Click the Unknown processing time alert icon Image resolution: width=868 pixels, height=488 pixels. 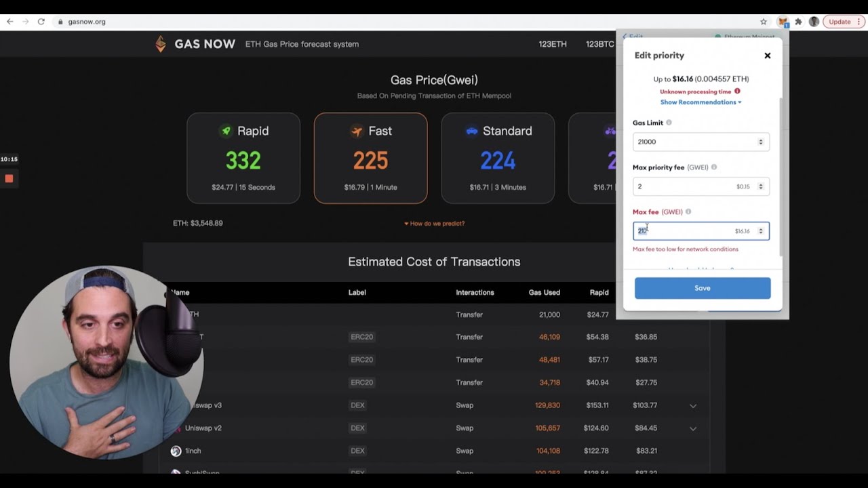point(736,91)
